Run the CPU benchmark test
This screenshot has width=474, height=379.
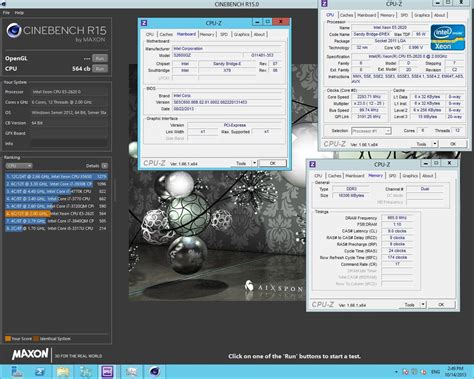(100, 69)
